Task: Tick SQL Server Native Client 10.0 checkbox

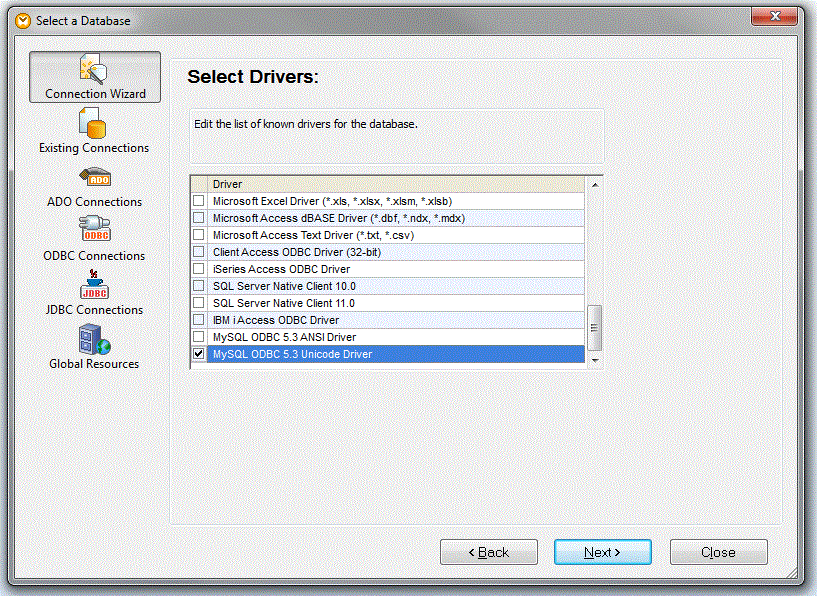Action: (x=199, y=286)
